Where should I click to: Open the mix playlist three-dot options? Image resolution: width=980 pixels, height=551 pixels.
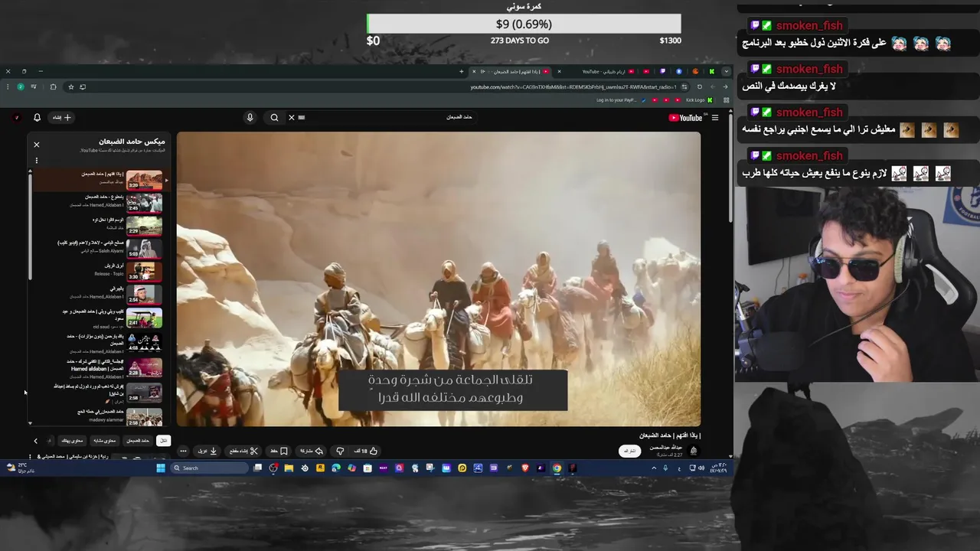36,161
